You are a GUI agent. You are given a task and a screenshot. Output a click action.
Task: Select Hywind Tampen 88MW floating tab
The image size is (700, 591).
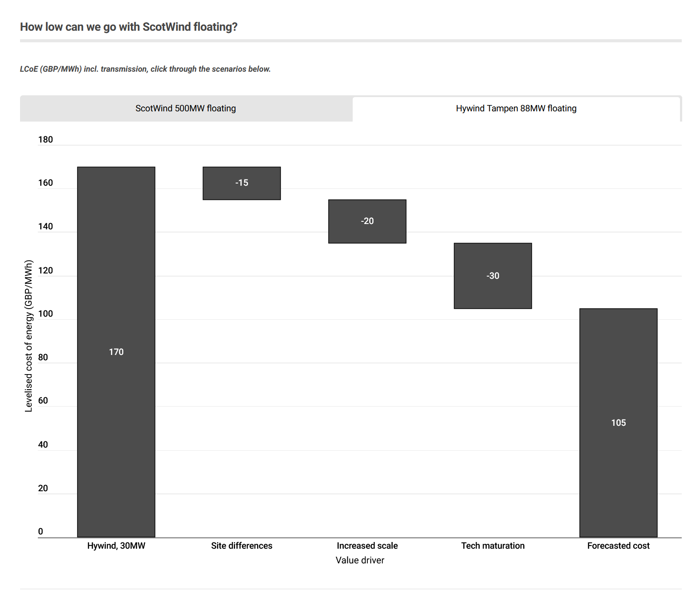516,109
